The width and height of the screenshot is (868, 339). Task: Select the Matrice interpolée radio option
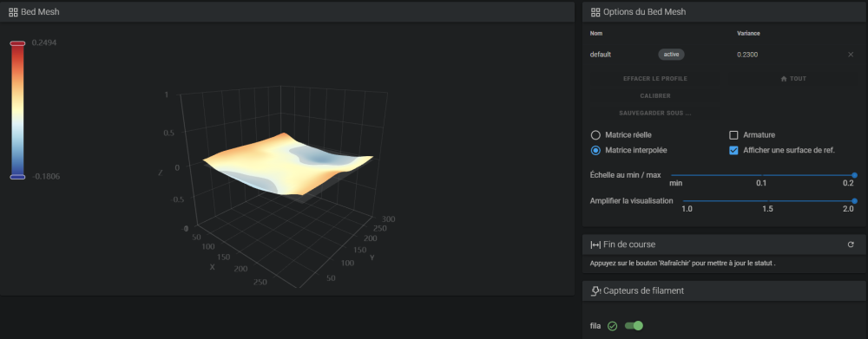tap(595, 150)
